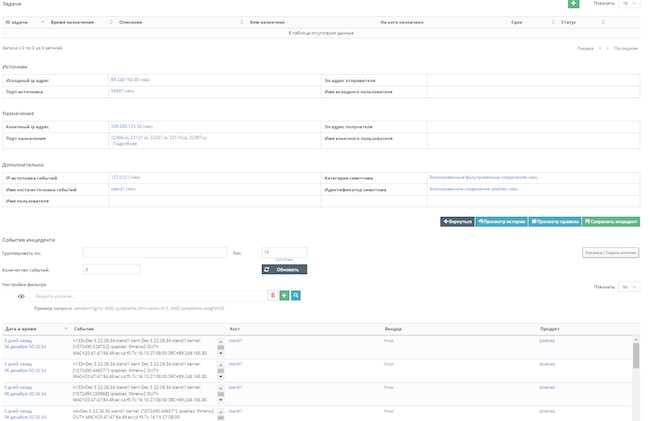Open destination port 22121 link

tap(136, 137)
